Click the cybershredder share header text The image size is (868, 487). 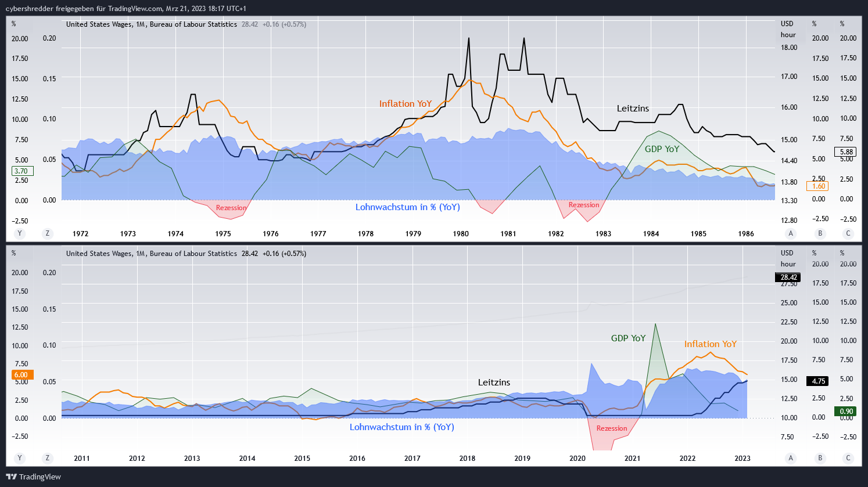(126, 8)
